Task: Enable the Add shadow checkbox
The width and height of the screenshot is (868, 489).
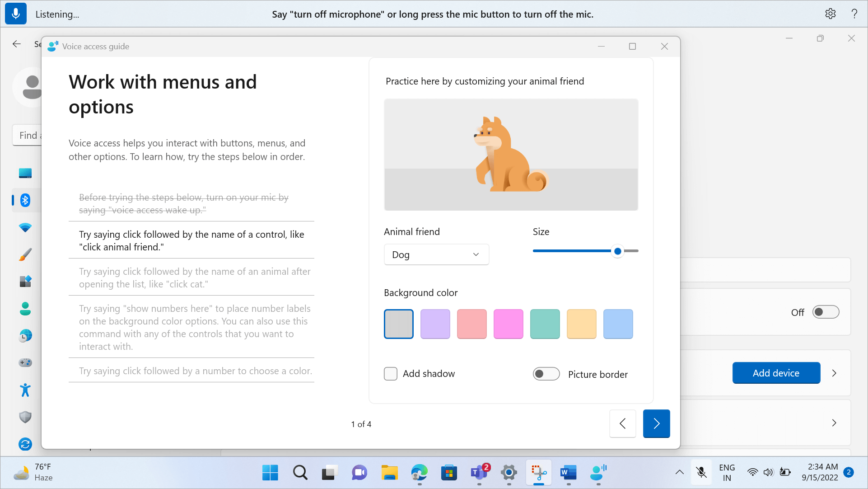Action: click(x=390, y=374)
